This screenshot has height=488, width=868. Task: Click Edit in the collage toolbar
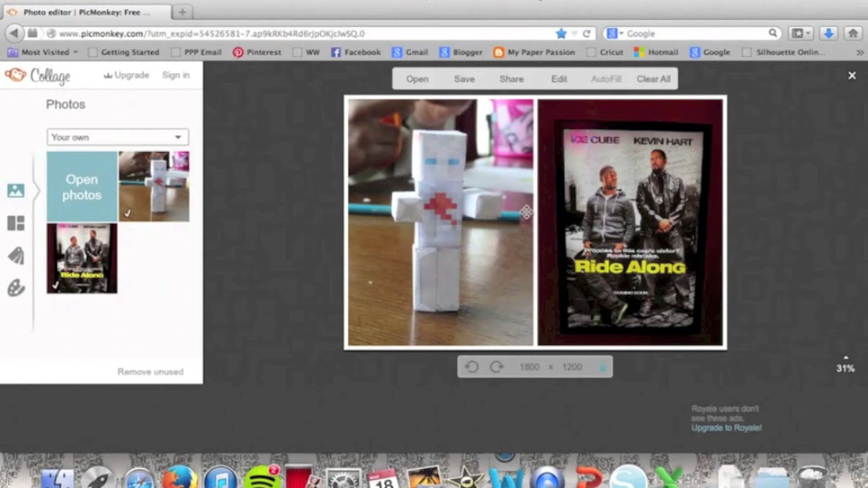click(559, 79)
